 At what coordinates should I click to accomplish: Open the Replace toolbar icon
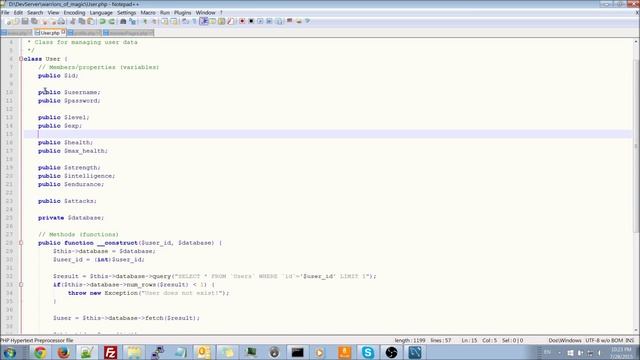tap(132, 21)
